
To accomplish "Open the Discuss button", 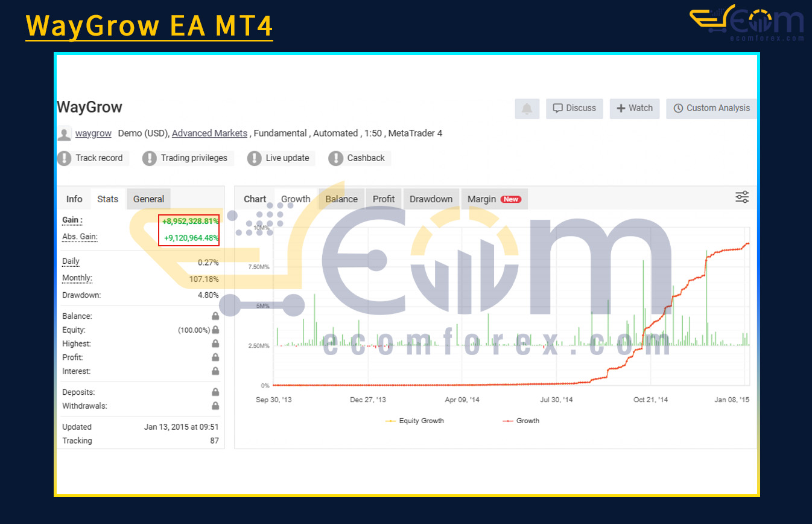I will click(x=574, y=109).
